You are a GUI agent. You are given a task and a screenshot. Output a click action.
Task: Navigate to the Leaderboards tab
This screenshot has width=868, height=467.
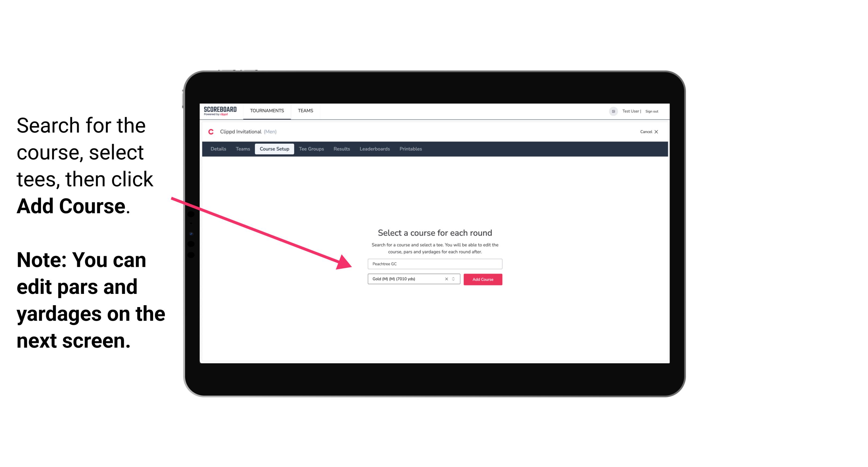(374, 149)
